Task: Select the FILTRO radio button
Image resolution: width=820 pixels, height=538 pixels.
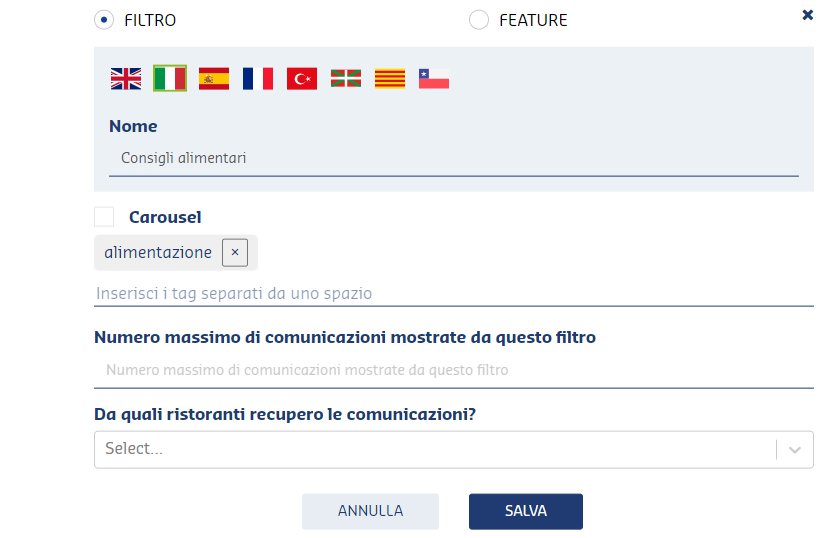Action: point(104,20)
